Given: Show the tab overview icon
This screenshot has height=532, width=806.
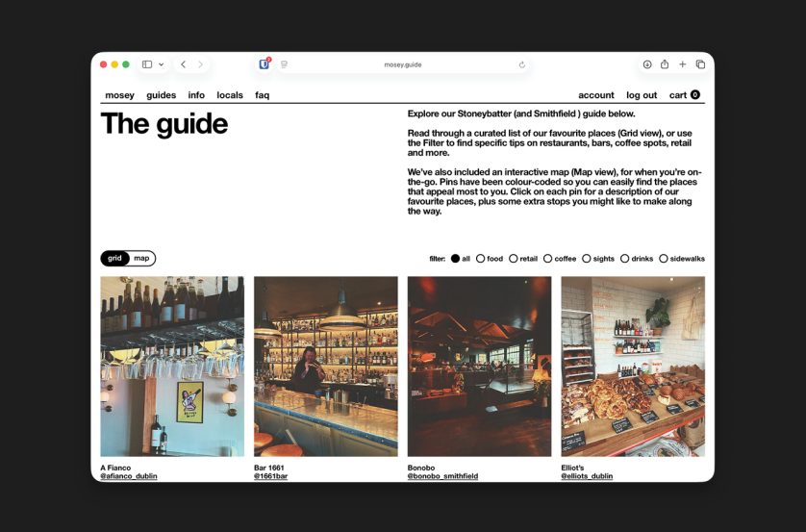Looking at the screenshot, I should tap(700, 64).
